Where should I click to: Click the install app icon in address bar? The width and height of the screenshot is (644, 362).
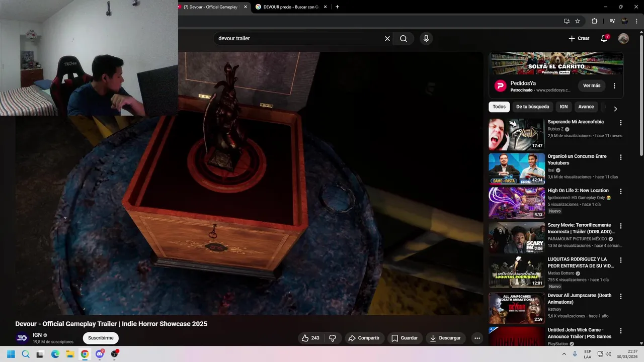(x=567, y=21)
